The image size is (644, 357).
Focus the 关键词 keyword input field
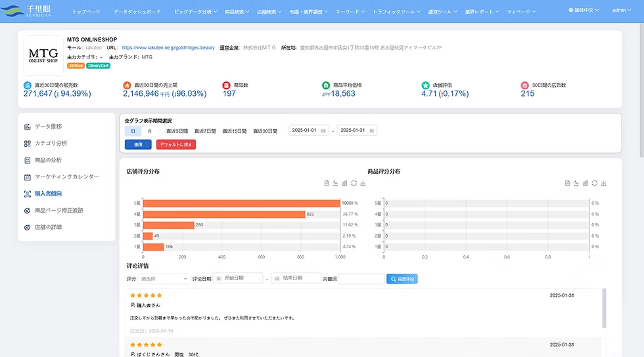[361, 279]
